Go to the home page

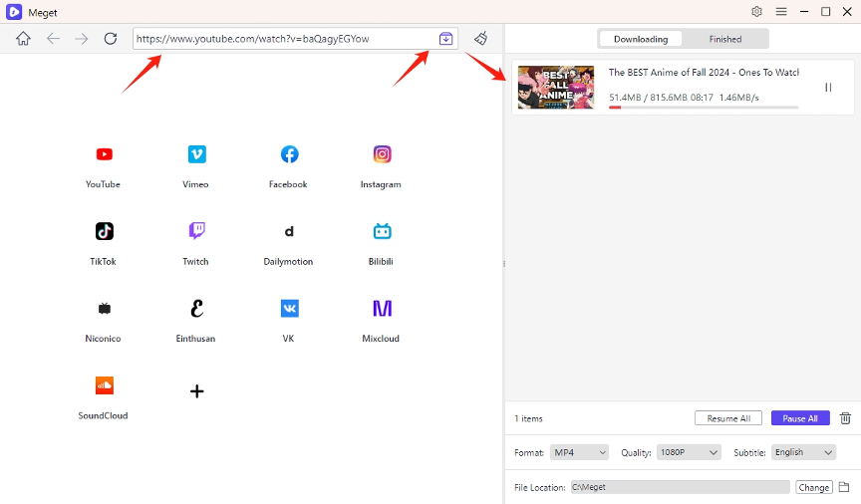pos(23,39)
